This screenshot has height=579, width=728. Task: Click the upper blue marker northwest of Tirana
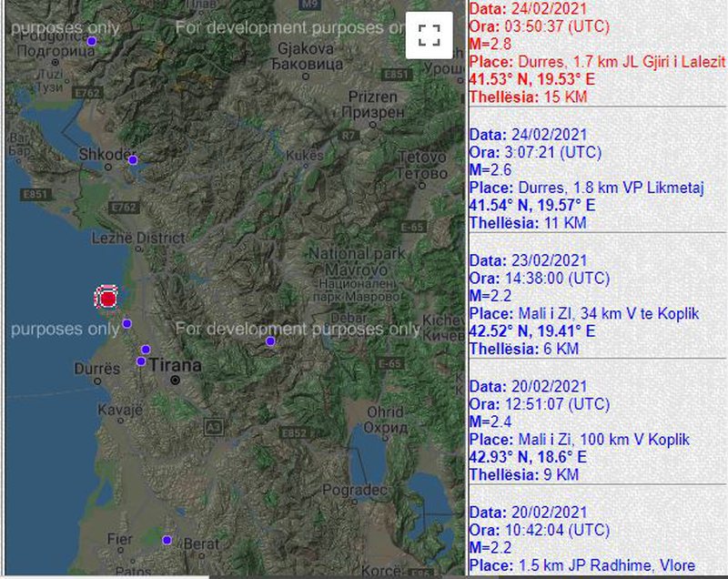(x=146, y=350)
